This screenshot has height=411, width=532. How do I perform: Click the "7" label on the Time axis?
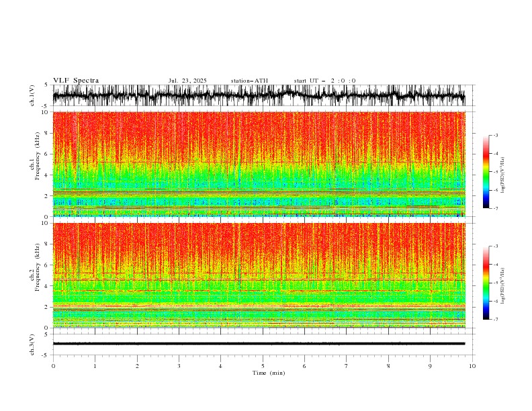coord(347,366)
